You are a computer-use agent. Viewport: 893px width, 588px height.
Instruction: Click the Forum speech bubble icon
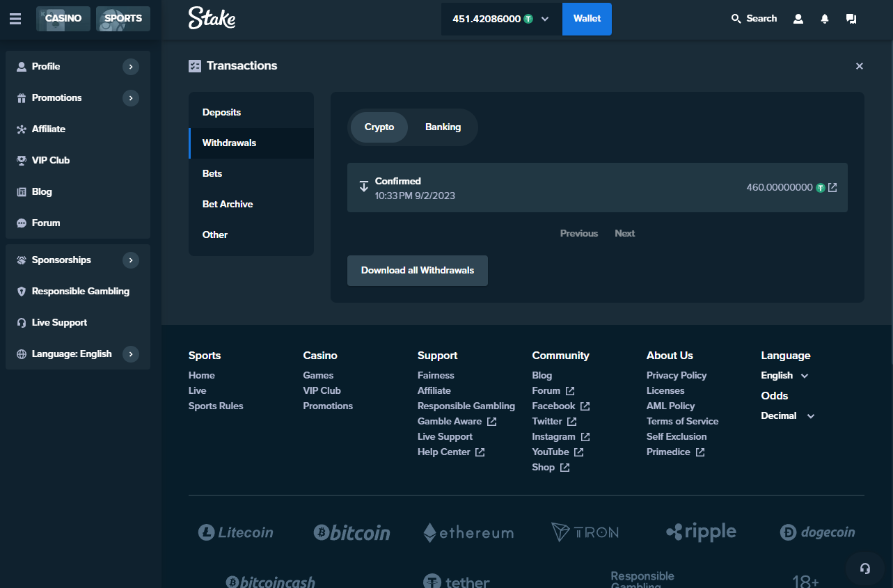[22, 223]
